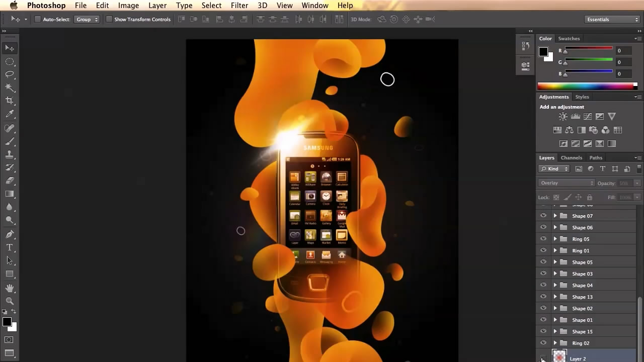Add a Channel Mixer adjustment
Viewport: 644px width, 362px height.
coord(605,130)
